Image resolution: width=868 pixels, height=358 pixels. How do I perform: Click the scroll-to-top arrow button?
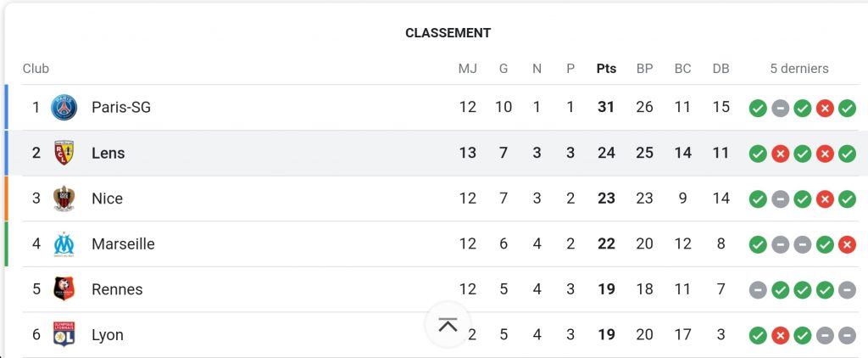click(x=448, y=325)
